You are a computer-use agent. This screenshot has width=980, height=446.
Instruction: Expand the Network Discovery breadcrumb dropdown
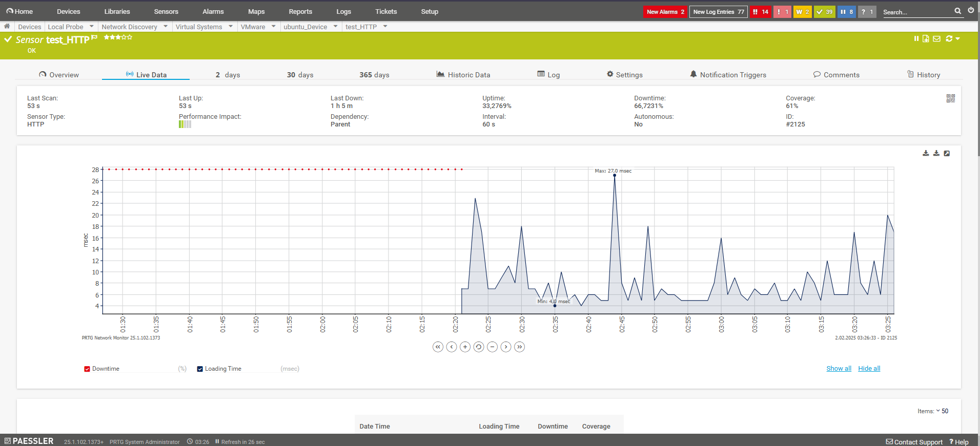(x=166, y=26)
